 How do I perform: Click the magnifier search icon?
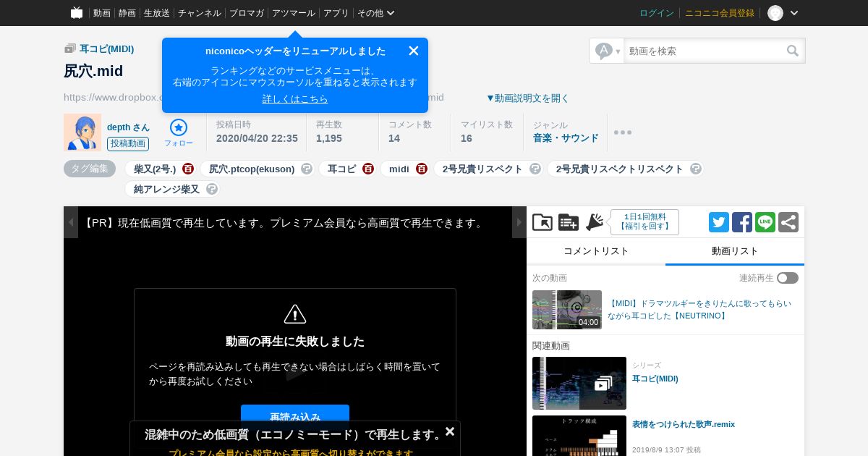[793, 51]
